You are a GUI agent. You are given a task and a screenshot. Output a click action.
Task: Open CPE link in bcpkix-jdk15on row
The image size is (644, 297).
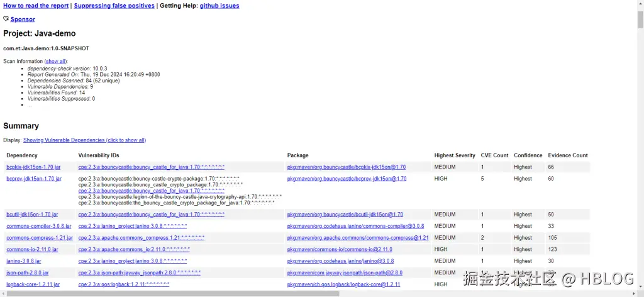coord(152,167)
